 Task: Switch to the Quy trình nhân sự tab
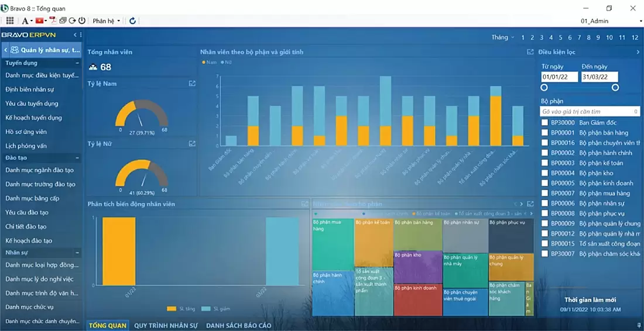coord(166,325)
